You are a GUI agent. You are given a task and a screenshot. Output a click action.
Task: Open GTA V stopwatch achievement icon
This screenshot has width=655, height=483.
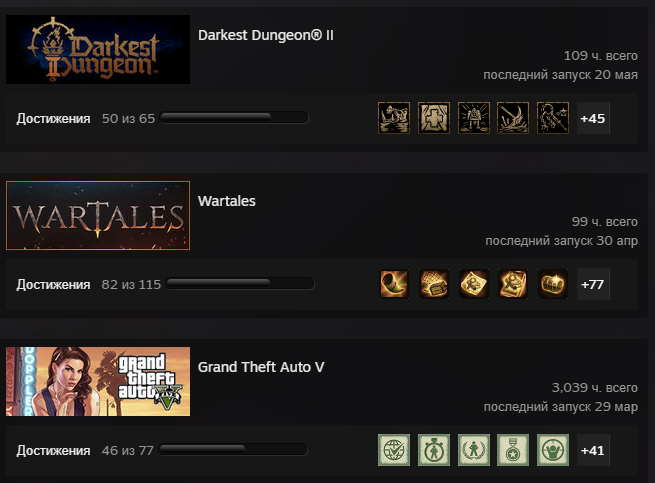434,450
